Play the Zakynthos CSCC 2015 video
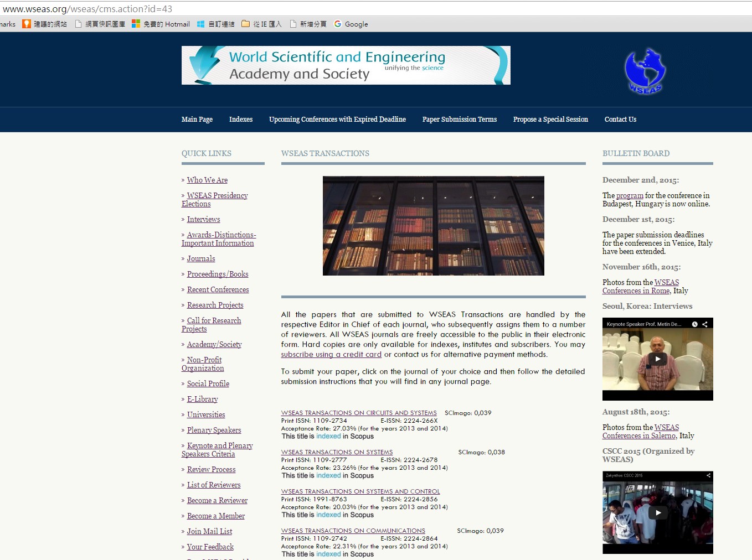Viewport: 752px width, 560px height. point(658,513)
